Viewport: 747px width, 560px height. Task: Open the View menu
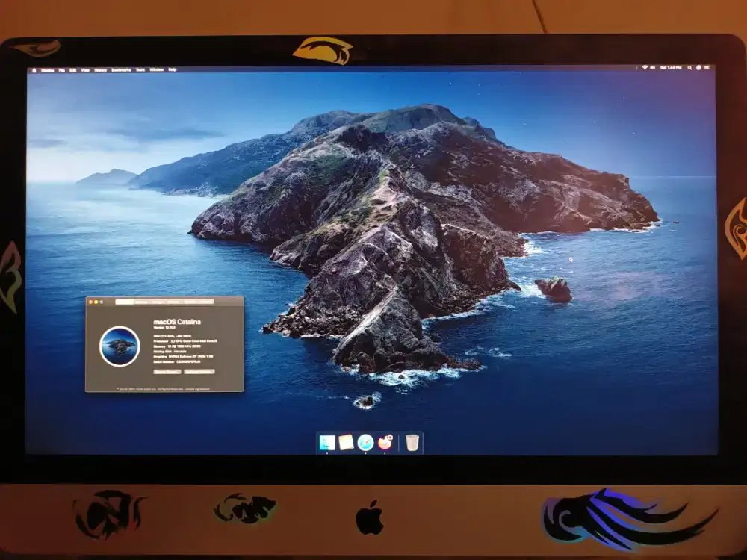[x=85, y=70]
